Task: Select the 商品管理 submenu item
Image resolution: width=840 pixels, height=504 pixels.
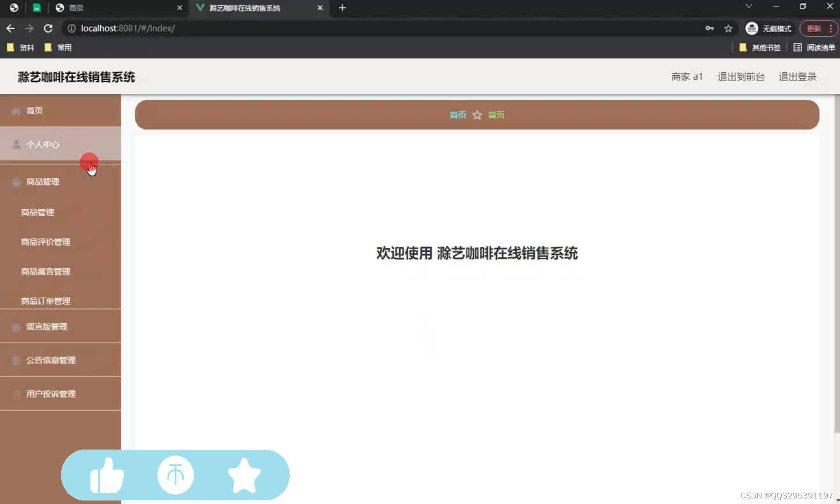Action: pyautogui.click(x=37, y=212)
